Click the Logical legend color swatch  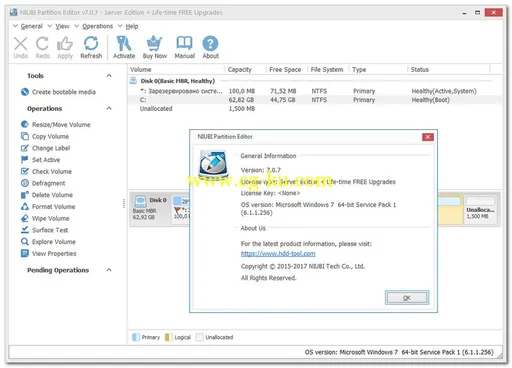tap(168, 337)
